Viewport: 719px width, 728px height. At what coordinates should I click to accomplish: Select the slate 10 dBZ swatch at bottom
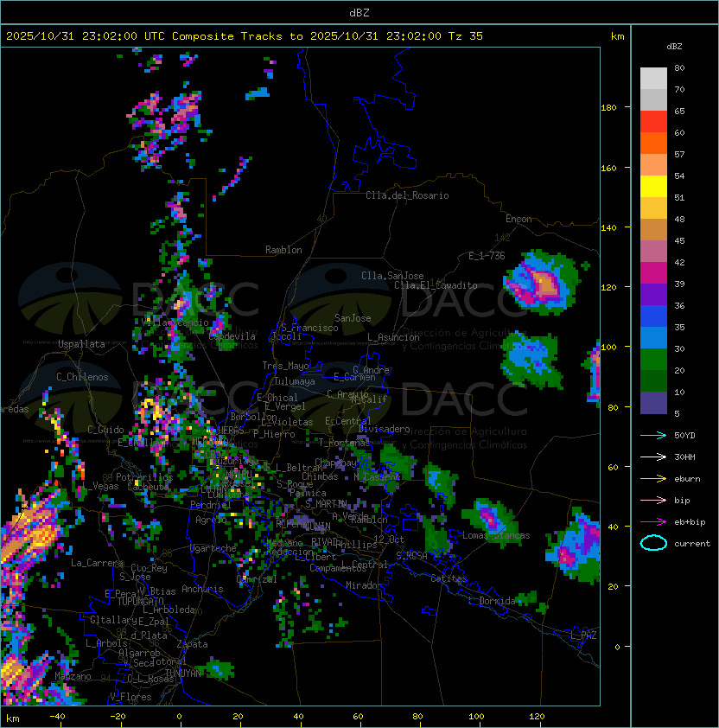click(x=653, y=403)
